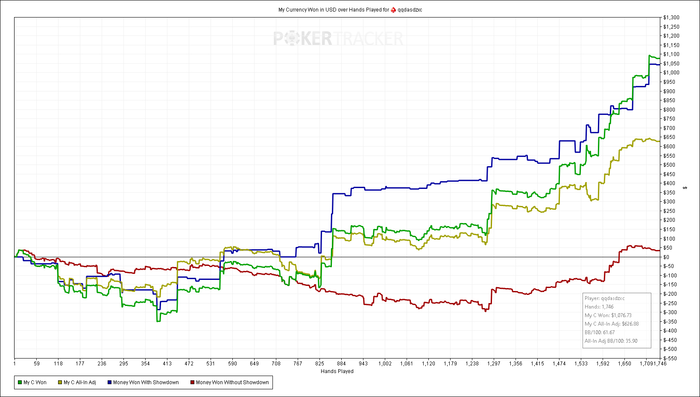This screenshot has width=700, height=397.
Task: Click the 'All-In Adj BB/100: 35.90' summary line
Action: (611, 341)
